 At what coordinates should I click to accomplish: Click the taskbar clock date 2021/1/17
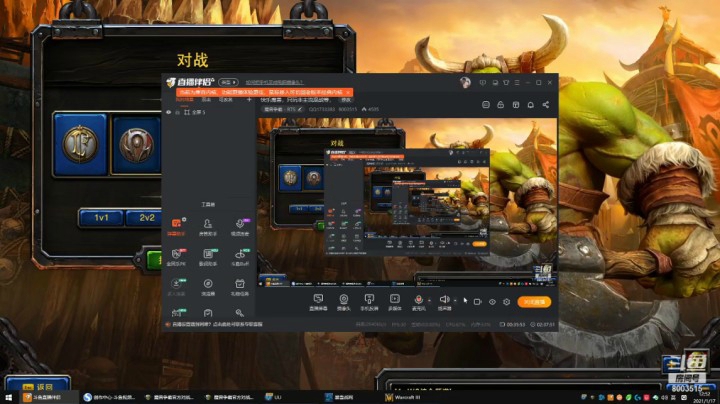(706, 400)
